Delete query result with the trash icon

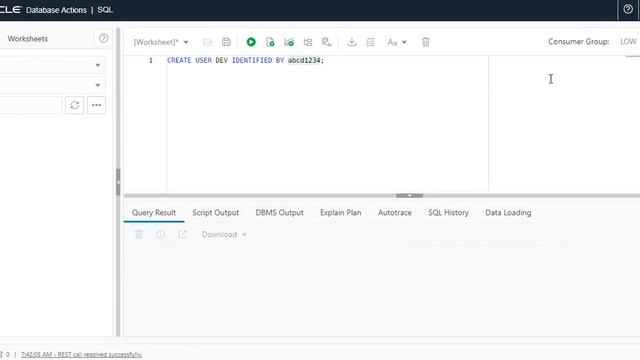[139, 234]
